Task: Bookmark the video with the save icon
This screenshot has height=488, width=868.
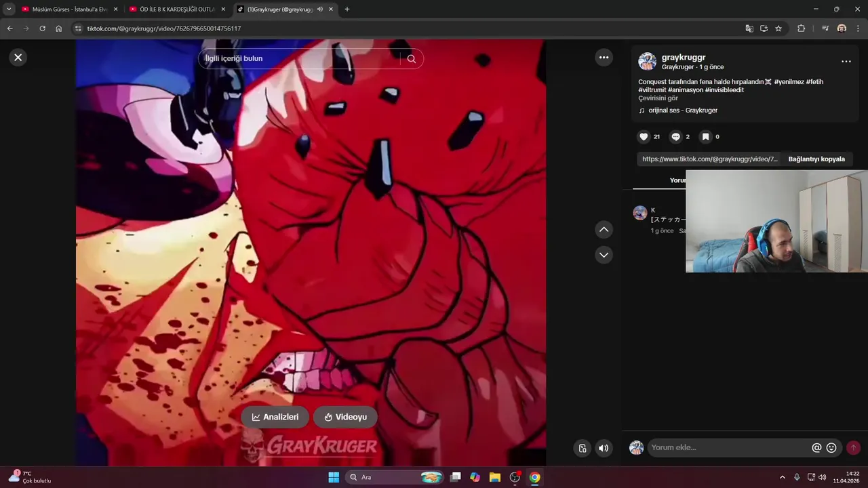Action: pyautogui.click(x=705, y=137)
